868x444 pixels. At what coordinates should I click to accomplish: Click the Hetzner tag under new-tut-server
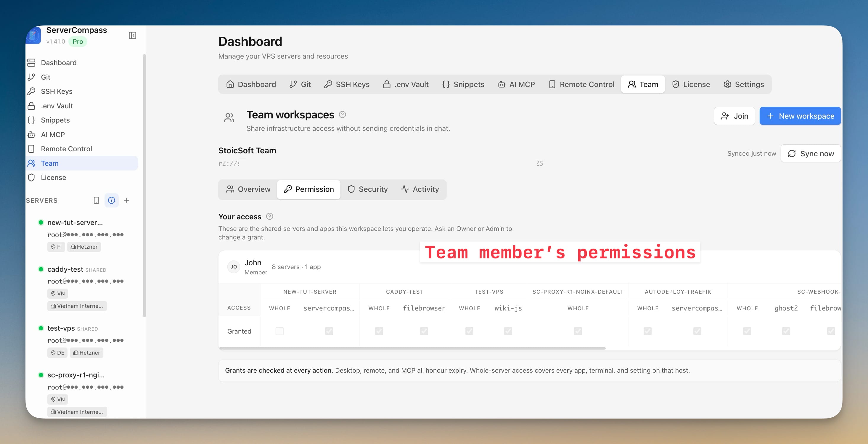(x=84, y=247)
